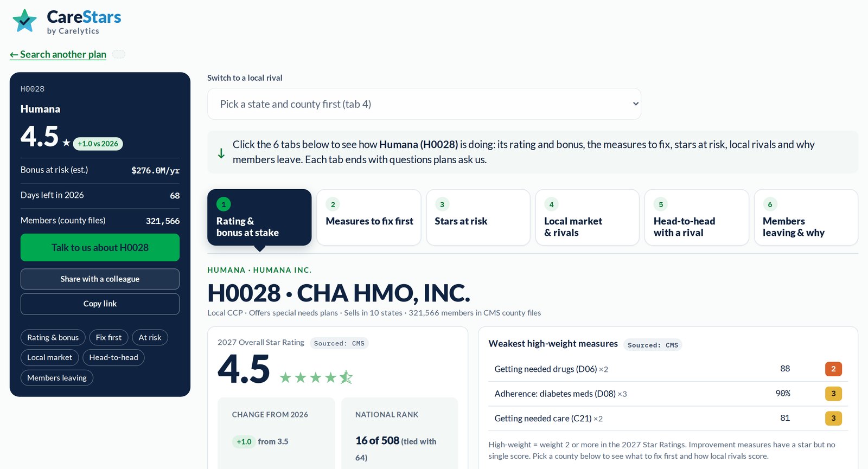The width and height of the screenshot is (868, 469).
Task: Select the 'Stars at risk' tab
Action: click(x=478, y=217)
